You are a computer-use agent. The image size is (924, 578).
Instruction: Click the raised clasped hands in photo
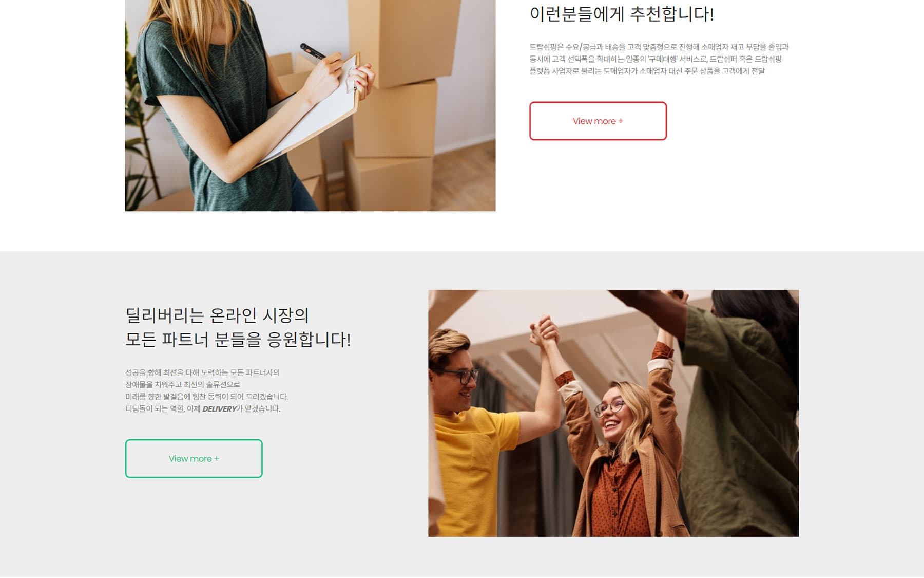pos(545,331)
